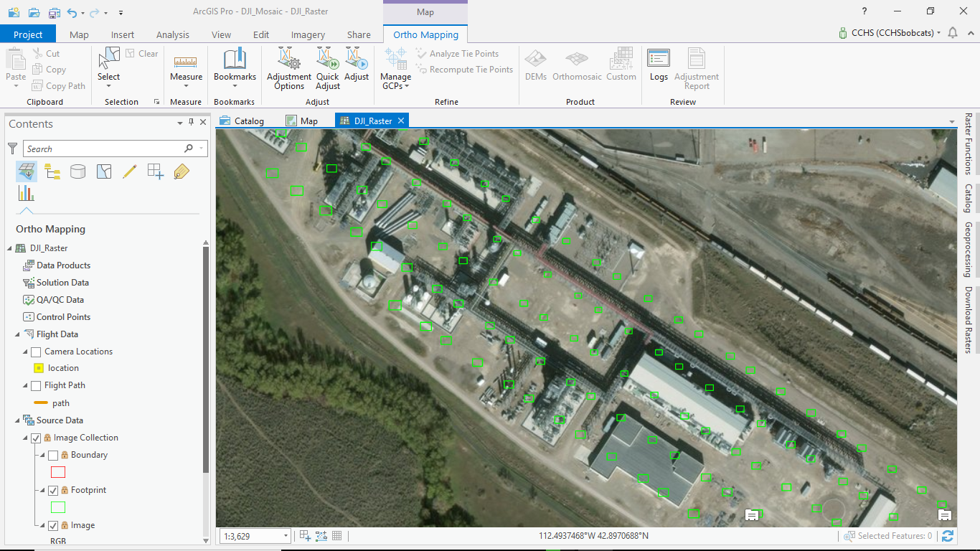Check the Camera Locations layer checkbox
This screenshot has width=980, height=551.
(x=36, y=352)
